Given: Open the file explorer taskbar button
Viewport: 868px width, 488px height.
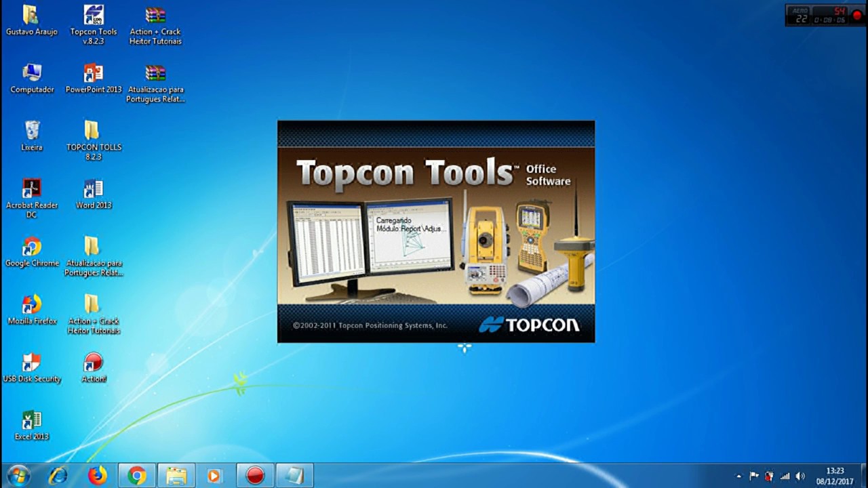Looking at the screenshot, I should click(176, 476).
